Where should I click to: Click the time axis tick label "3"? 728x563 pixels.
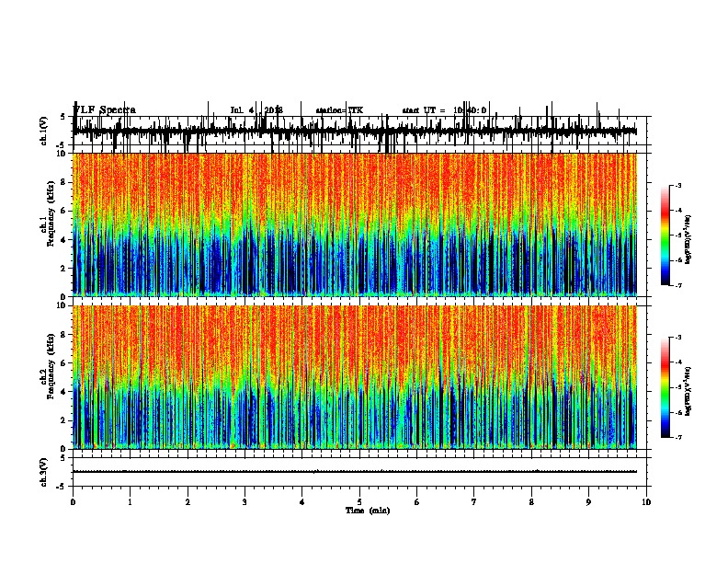tap(245, 501)
